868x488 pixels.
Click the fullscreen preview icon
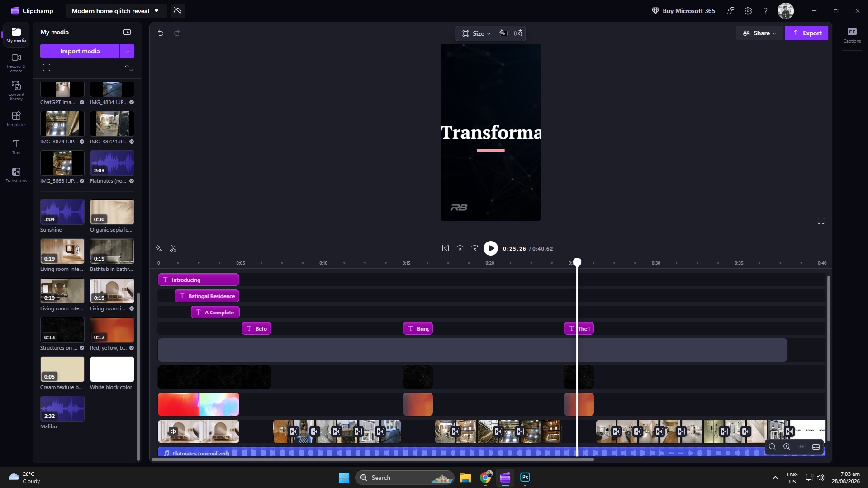821,221
